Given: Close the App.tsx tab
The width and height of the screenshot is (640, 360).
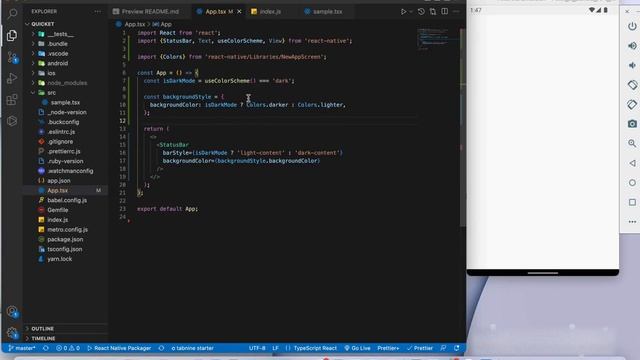Looking at the screenshot, I should pos(239,11).
